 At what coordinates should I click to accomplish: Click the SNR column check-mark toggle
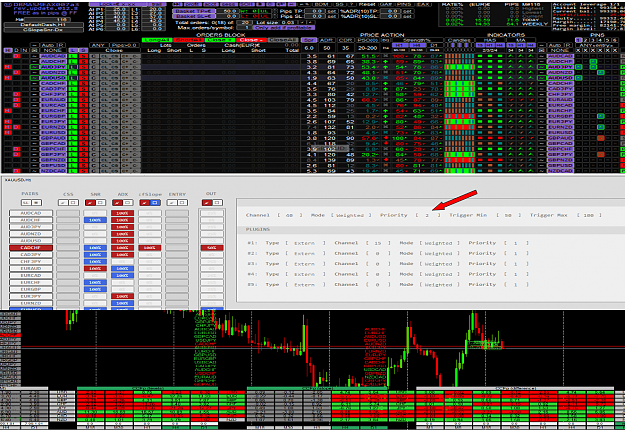tap(90, 203)
